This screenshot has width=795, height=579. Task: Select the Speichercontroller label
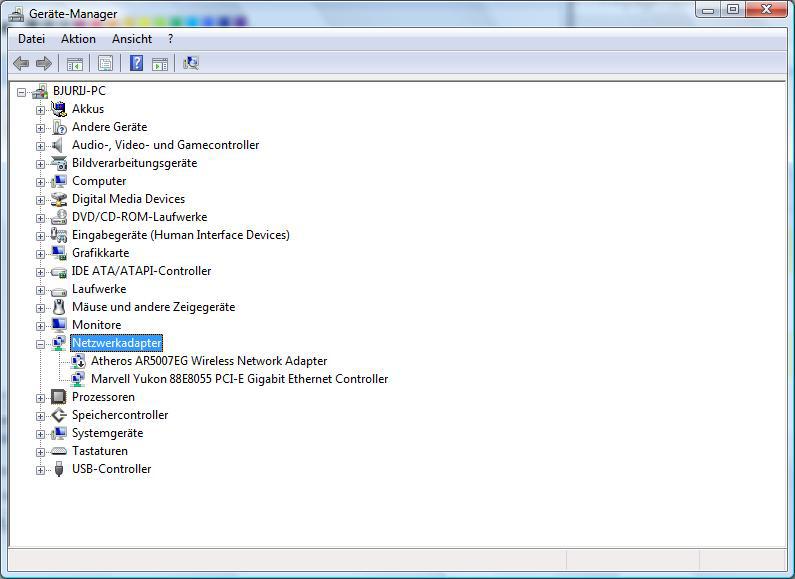tap(120, 415)
